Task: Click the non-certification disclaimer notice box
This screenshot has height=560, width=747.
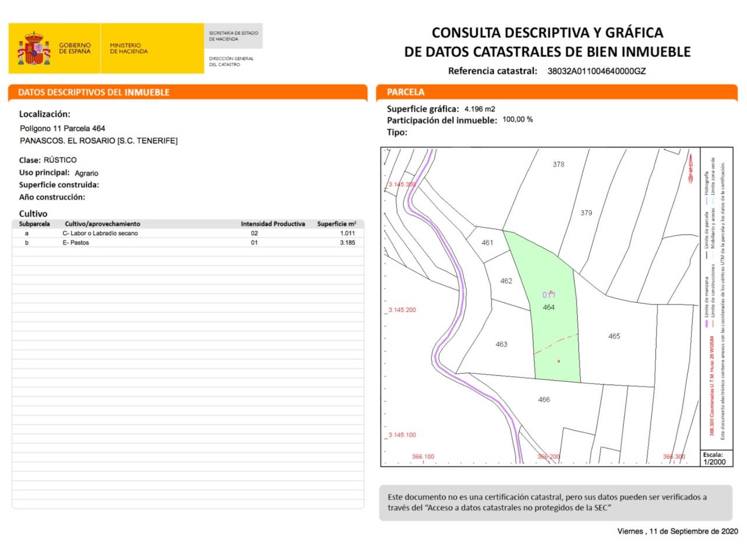Action: tap(556, 503)
